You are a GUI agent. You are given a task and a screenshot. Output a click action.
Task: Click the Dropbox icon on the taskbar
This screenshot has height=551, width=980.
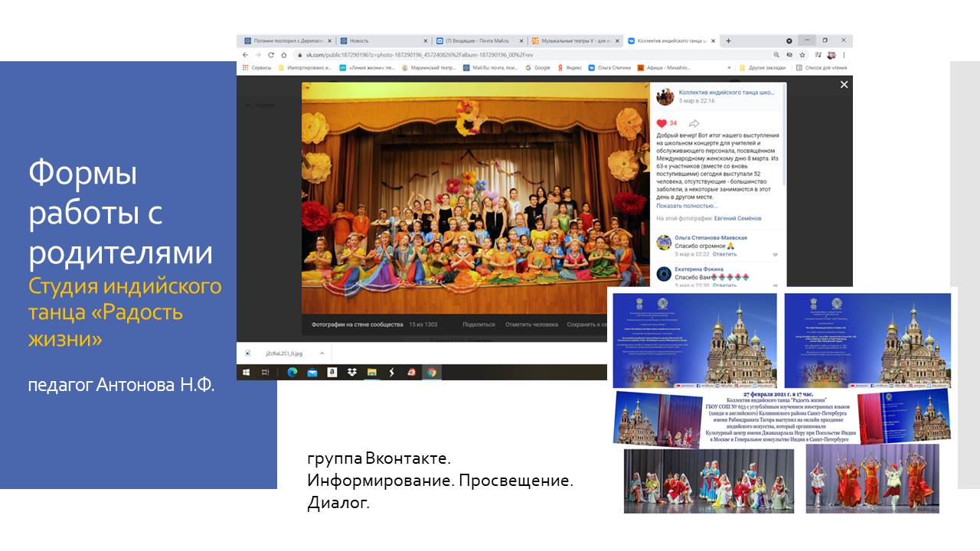(x=351, y=373)
